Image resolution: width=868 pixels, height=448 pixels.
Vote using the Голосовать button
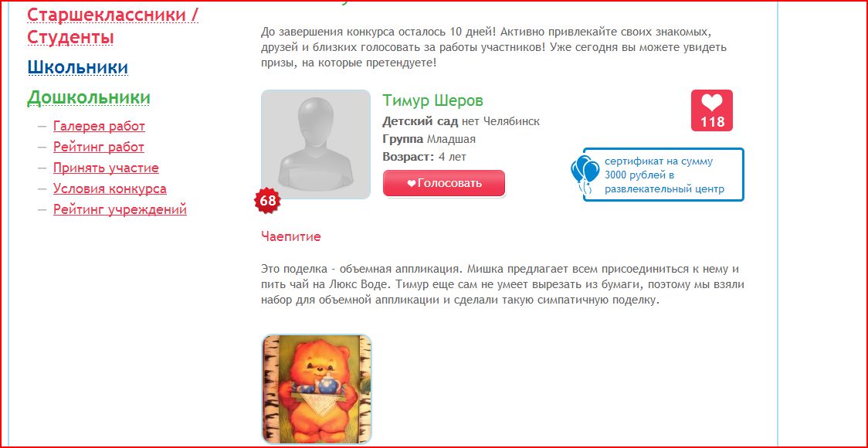444,183
